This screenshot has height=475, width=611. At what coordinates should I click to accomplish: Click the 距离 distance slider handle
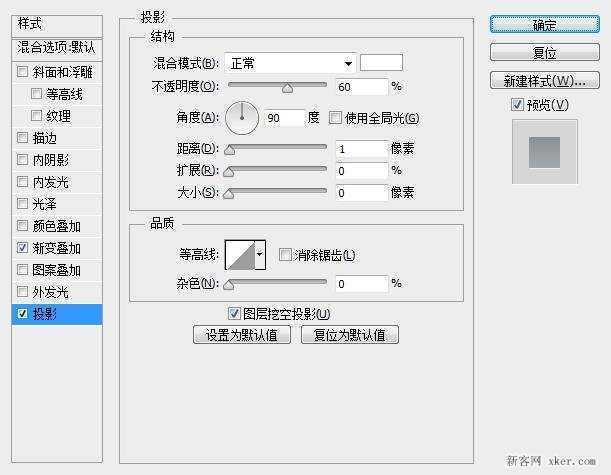pyautogui.click(x=230, y=150)
